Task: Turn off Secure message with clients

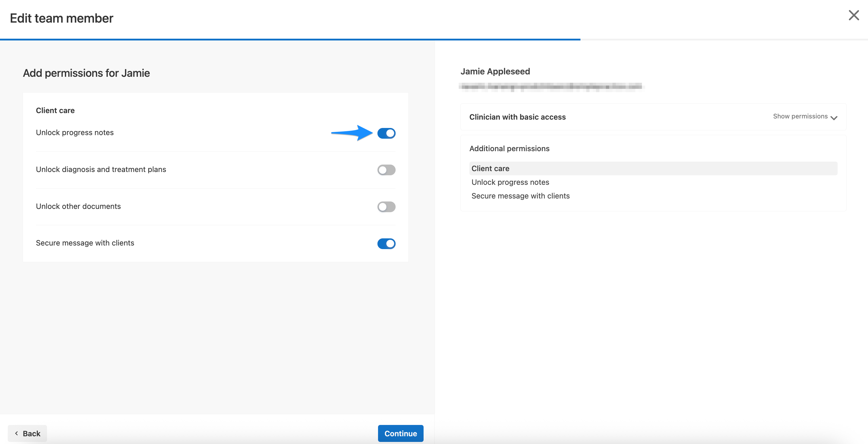Action: 386,243
